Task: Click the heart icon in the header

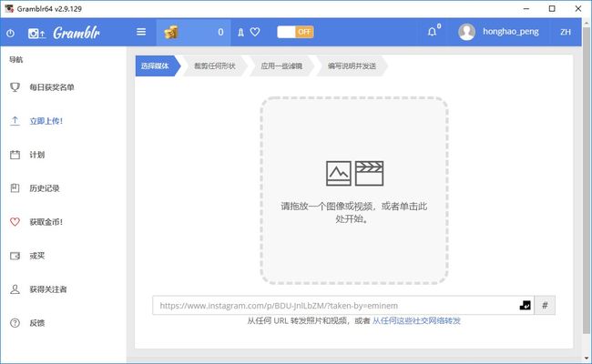Action: pyautogui.click(x=255, y=32)
